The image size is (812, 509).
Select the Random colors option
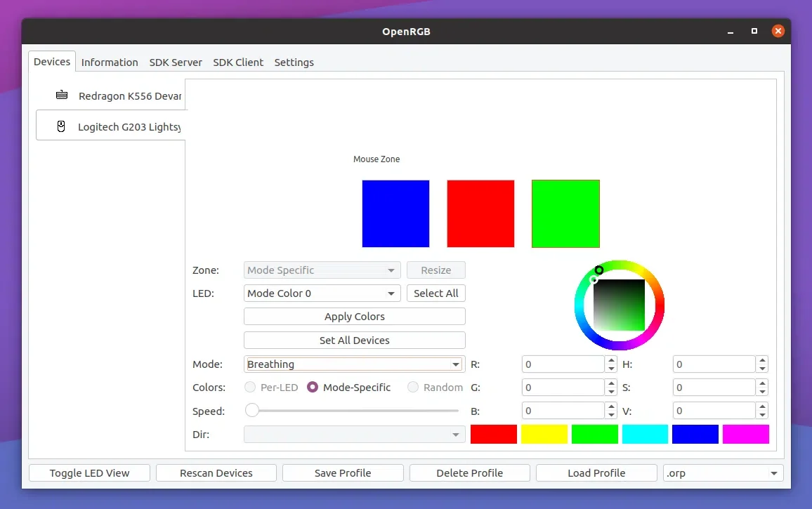point(413,387)
